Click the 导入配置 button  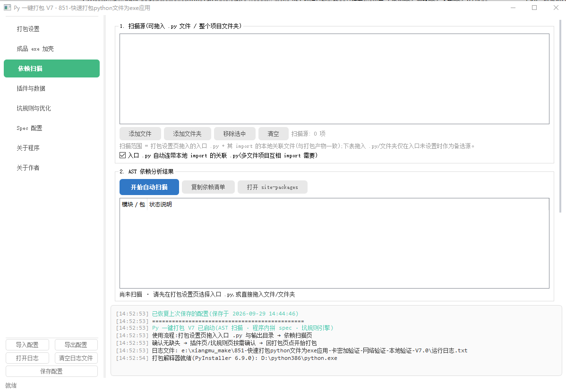tap(27, 345)
